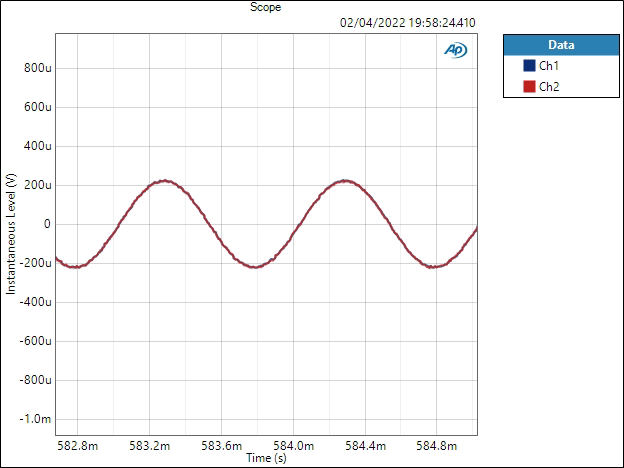Click the Time (s) axis label

coord(266,458)
